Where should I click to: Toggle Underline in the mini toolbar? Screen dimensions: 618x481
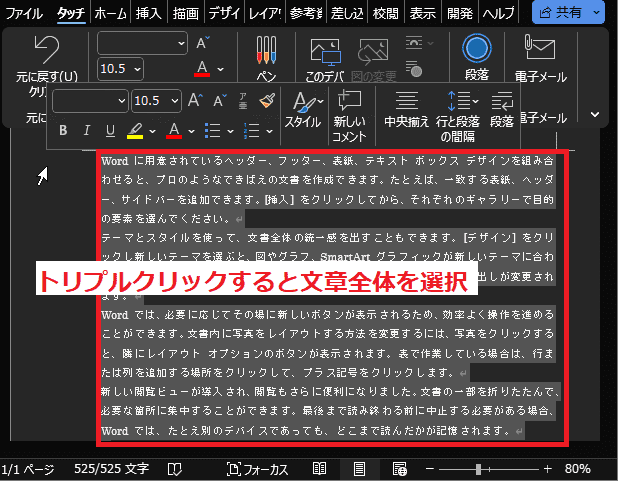point(110,130)
